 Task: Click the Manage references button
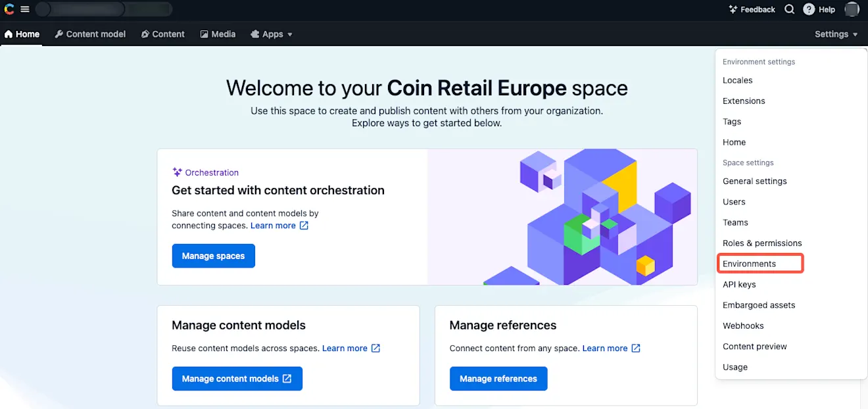498,379
